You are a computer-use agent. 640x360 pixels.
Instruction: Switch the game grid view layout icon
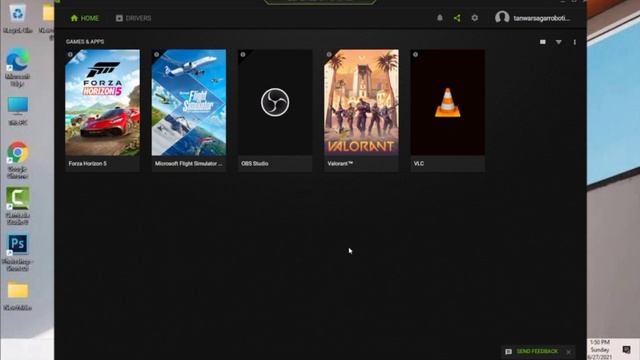pos(542,42)
